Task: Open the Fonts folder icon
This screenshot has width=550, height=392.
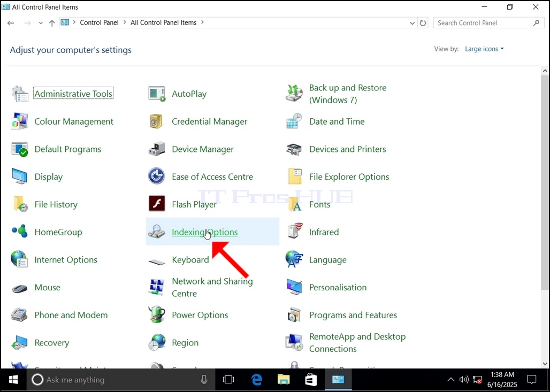Action: pyautogui.click(x=294, y=204)
